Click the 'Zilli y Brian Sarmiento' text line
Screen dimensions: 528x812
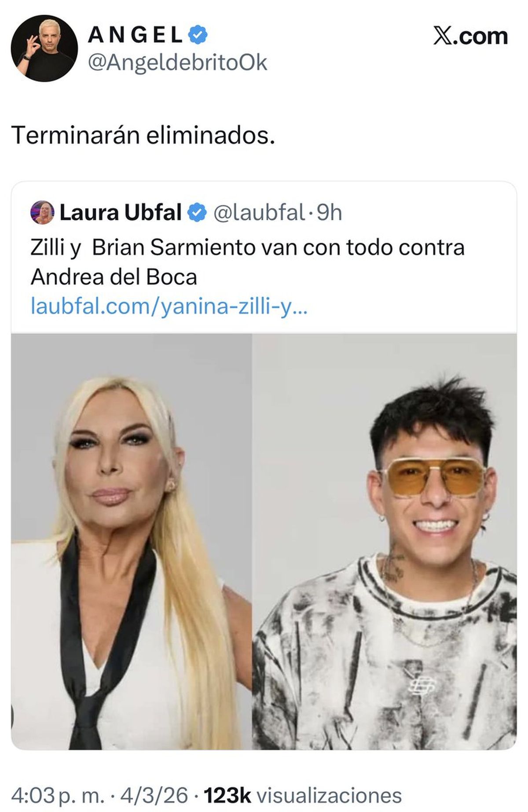tap(247, 248)
